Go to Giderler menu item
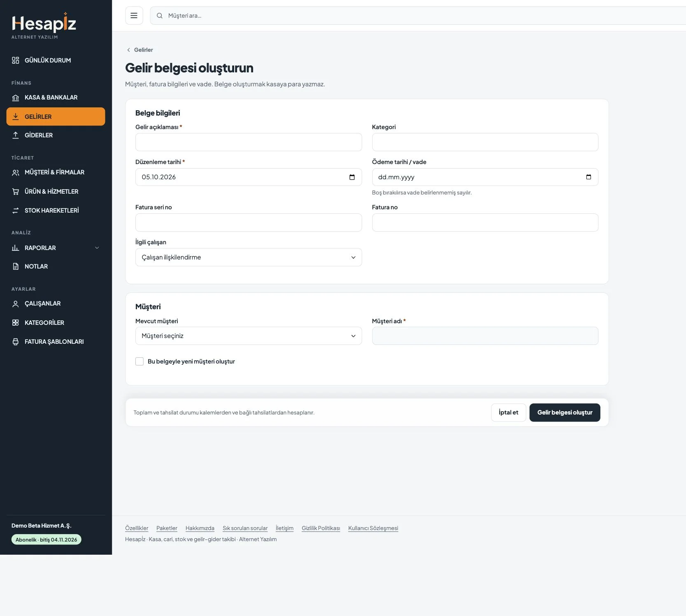Screen dimensions: 686x616 tap(56, 135)
